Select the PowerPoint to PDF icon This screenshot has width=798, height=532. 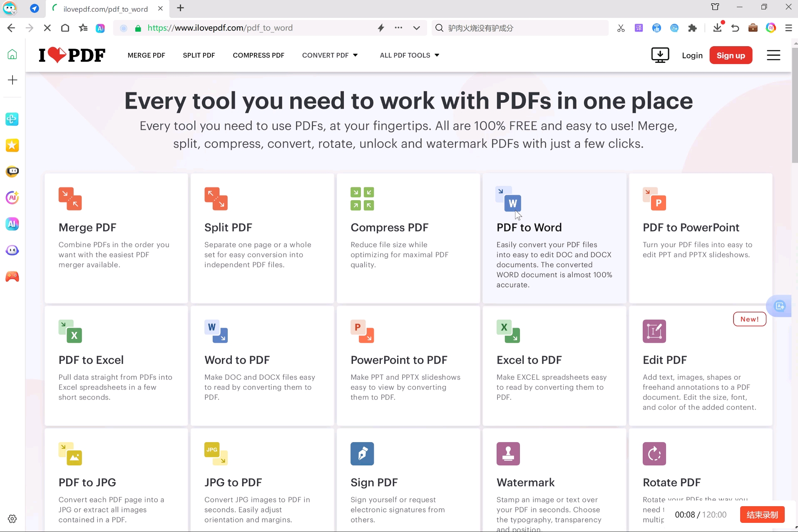pos(362,331)
